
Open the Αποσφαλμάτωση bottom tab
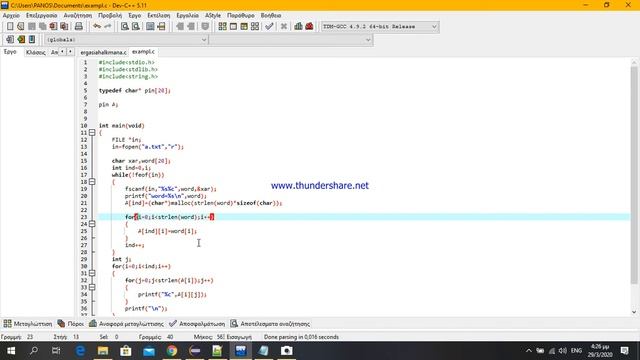(197, 324)
